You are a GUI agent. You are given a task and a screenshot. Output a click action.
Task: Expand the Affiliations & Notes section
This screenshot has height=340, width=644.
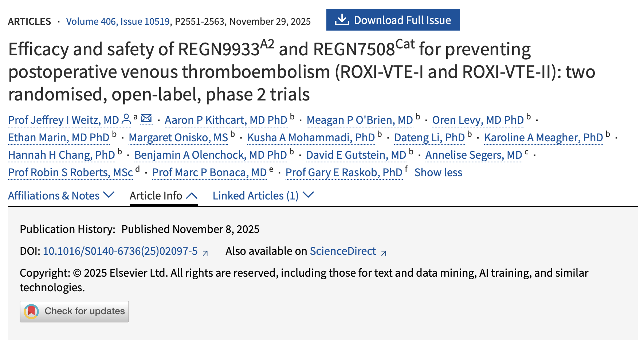pyautogui.click(x=61, y=195)
